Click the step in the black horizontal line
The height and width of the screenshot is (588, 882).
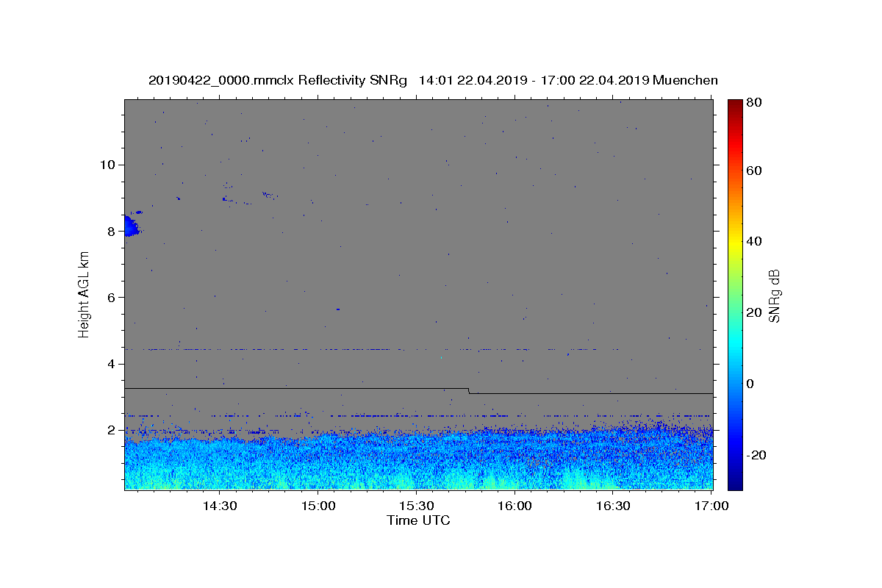tap(469, 391)
